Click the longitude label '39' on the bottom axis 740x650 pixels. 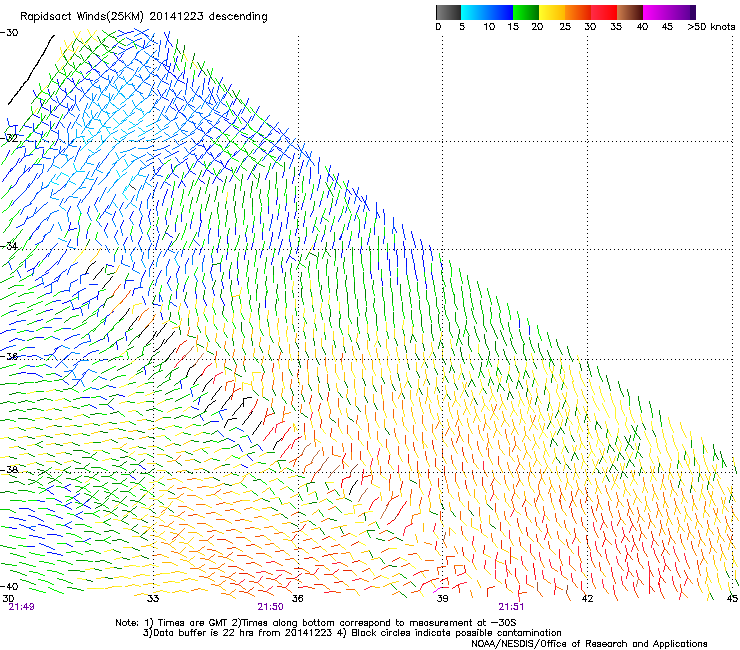click(442, 599)
